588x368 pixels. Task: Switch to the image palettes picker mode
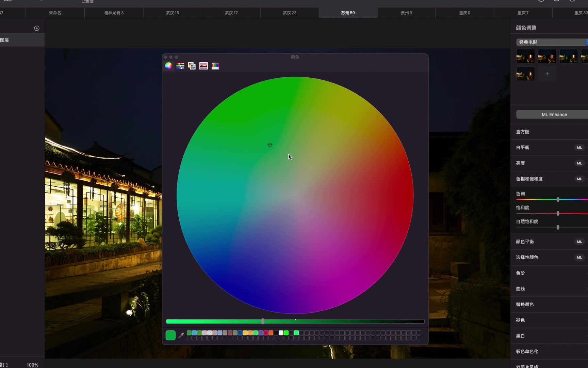(203, 66)
